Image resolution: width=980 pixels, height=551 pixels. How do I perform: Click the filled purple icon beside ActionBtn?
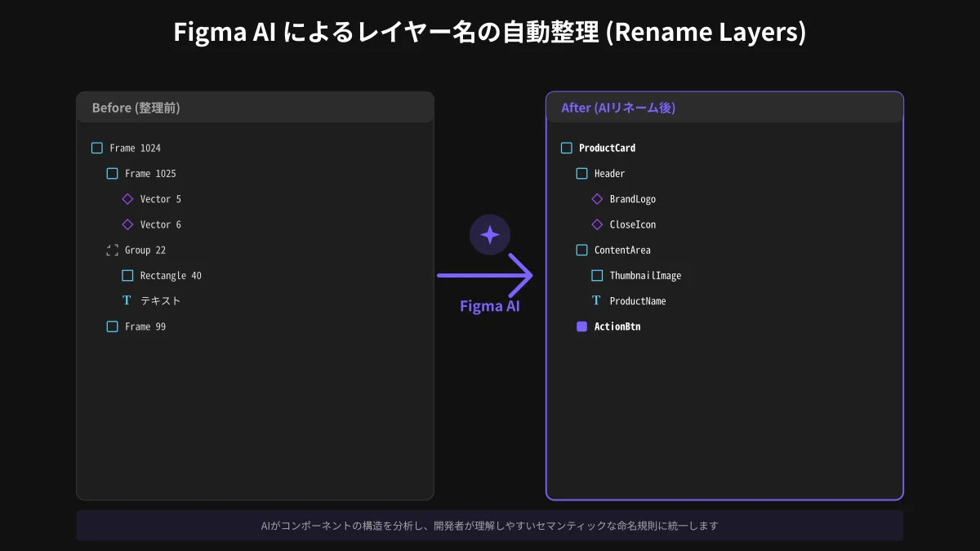tap(582, 327)
